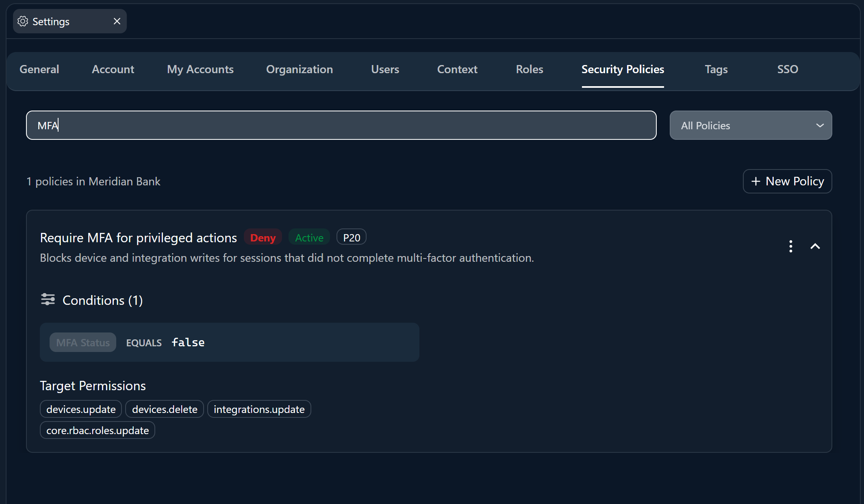Click the P20 priority badge
Screen dimensions: 864x504
[x=352, y=237]
